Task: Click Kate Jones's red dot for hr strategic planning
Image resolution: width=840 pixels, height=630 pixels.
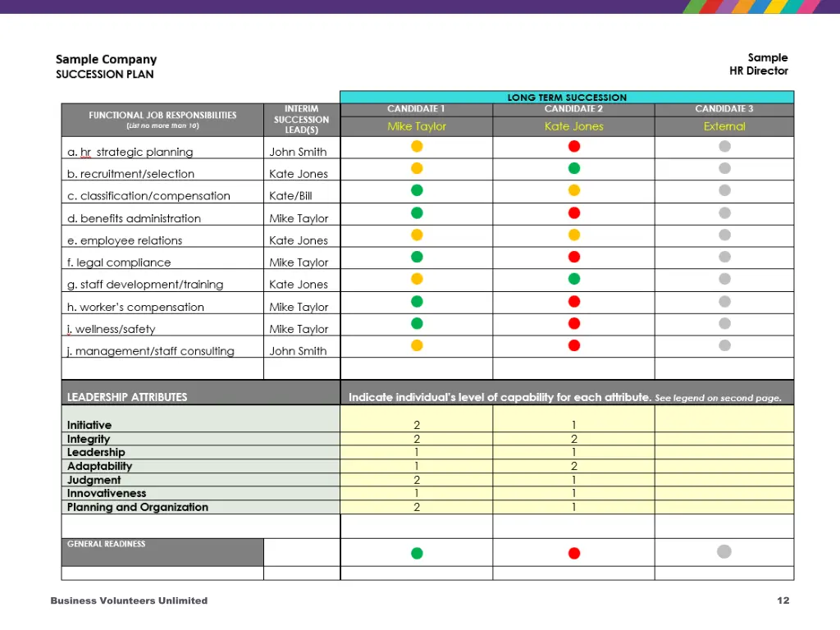Action: pos(574,146)
